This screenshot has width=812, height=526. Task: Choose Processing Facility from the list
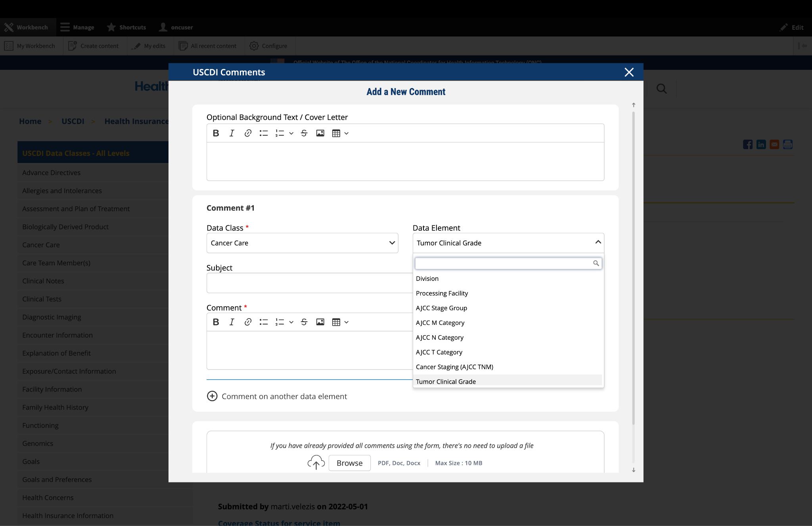(x=442, y=294)
